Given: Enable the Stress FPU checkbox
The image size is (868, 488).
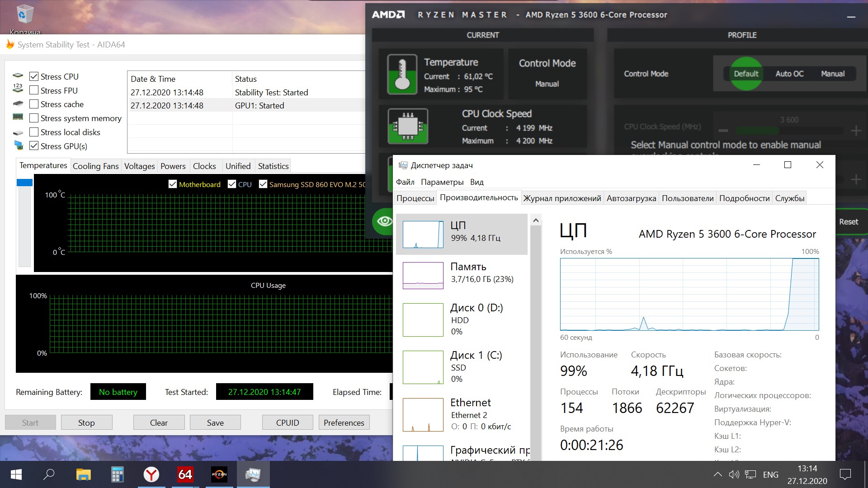Looking at the screenshot, I should click(34, 90).
